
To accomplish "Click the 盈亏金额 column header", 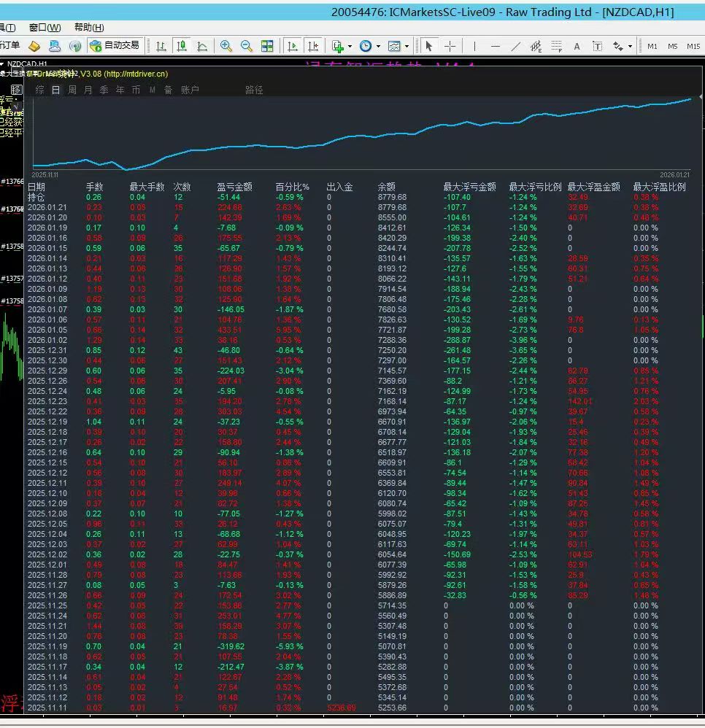I will [234, 187].
